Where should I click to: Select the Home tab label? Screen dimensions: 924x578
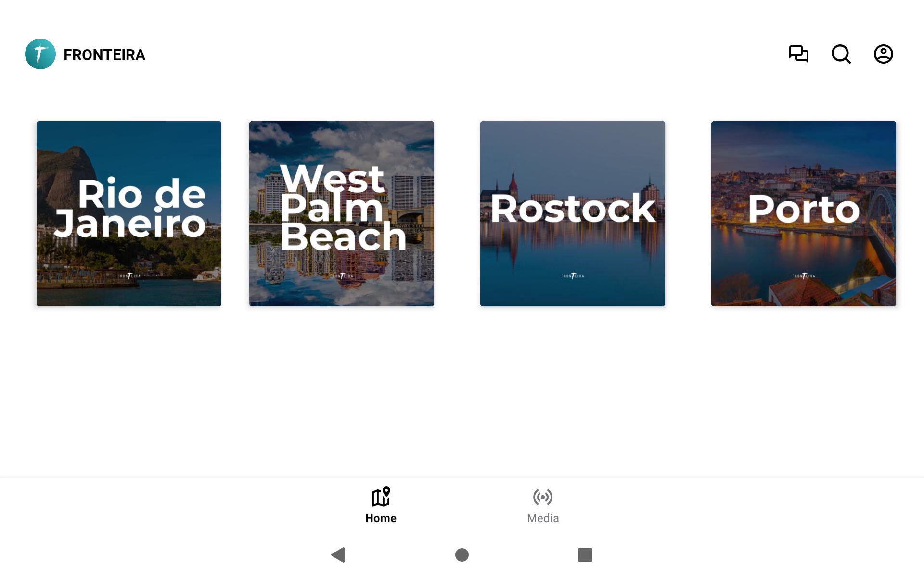(381, 518)
